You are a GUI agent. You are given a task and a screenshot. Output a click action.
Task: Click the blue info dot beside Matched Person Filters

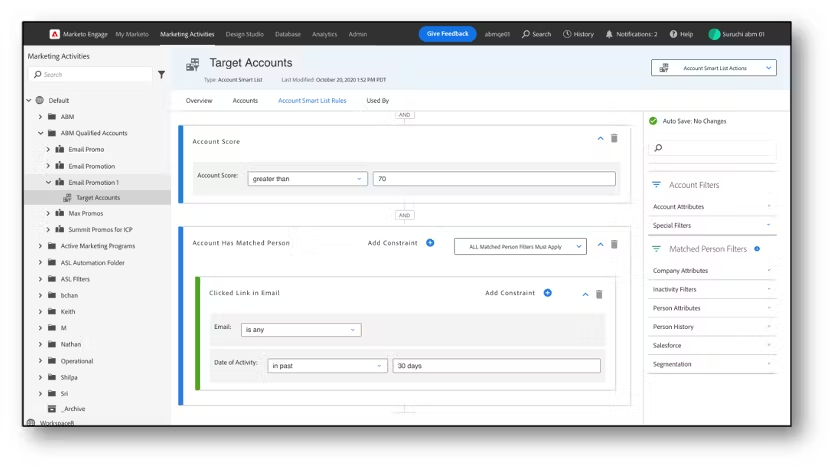[757, 249]
